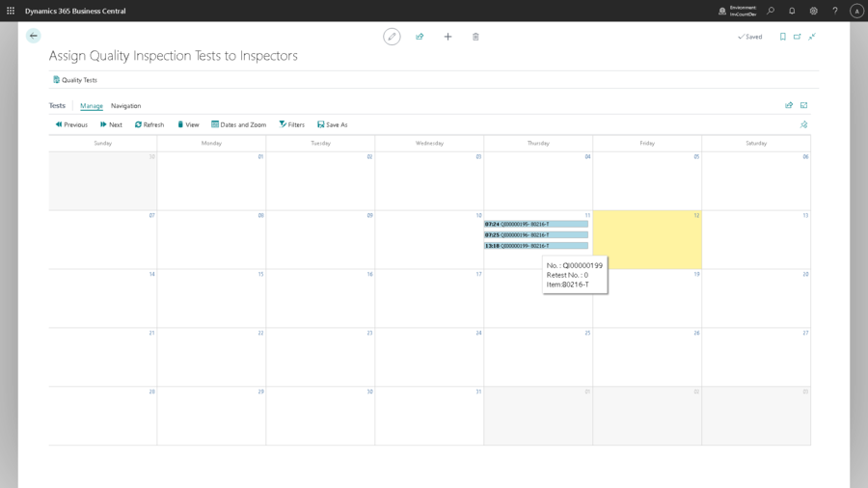
Task: Open page in new window icon
Action: (798, 37)
